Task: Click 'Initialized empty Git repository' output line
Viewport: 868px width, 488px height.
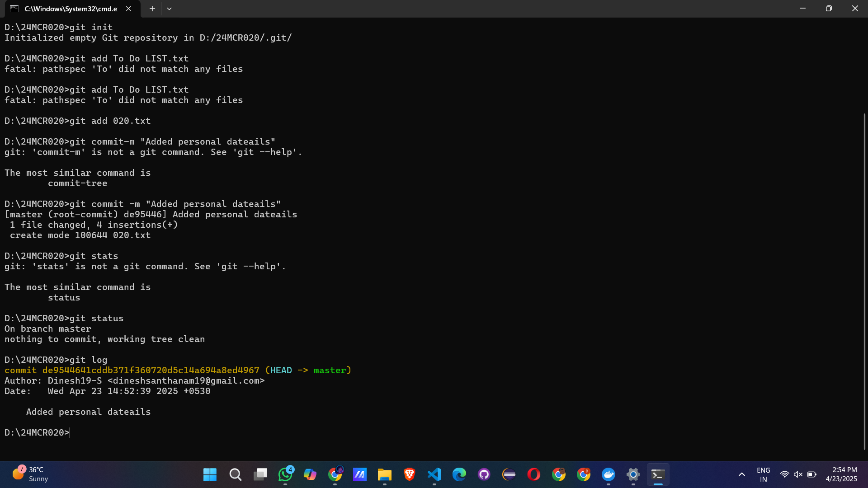Action: tap(148, 38)
